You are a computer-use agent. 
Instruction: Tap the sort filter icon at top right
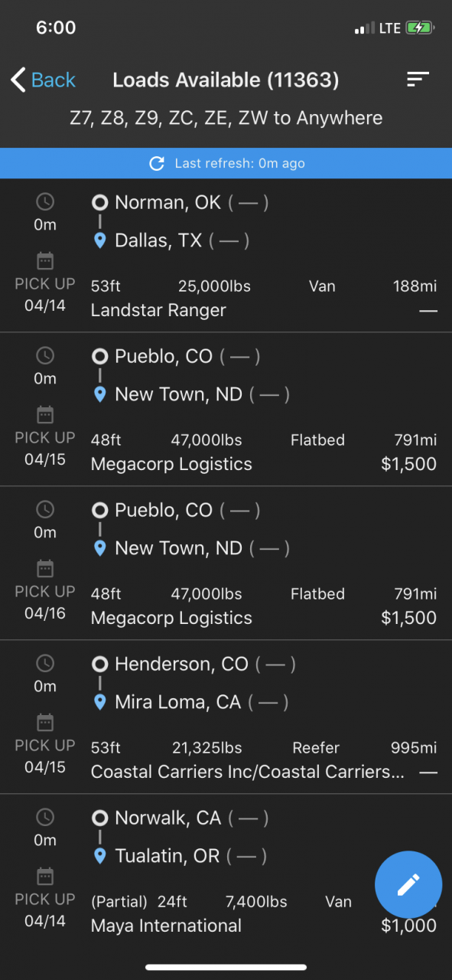click(x=418, y=79)
